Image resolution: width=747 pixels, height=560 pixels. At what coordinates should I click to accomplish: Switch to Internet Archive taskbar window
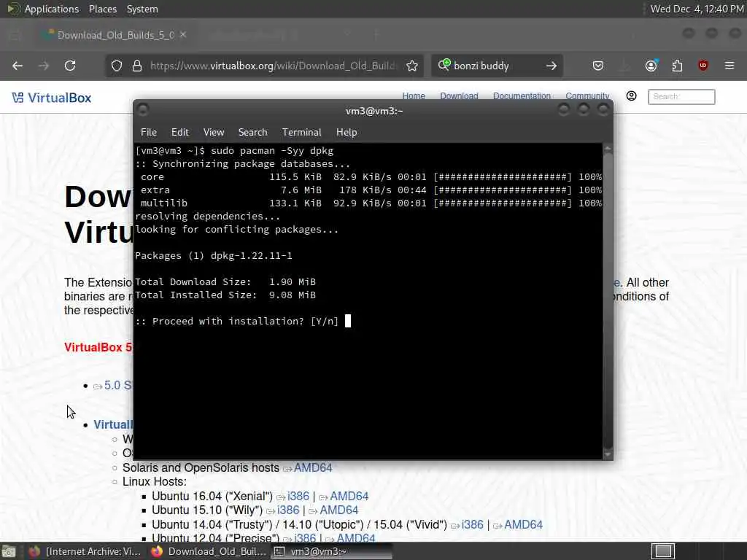point(85,551)
